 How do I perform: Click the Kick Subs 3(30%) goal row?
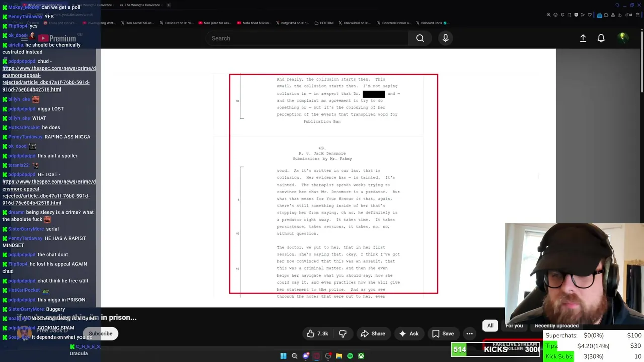coord(594,356)
